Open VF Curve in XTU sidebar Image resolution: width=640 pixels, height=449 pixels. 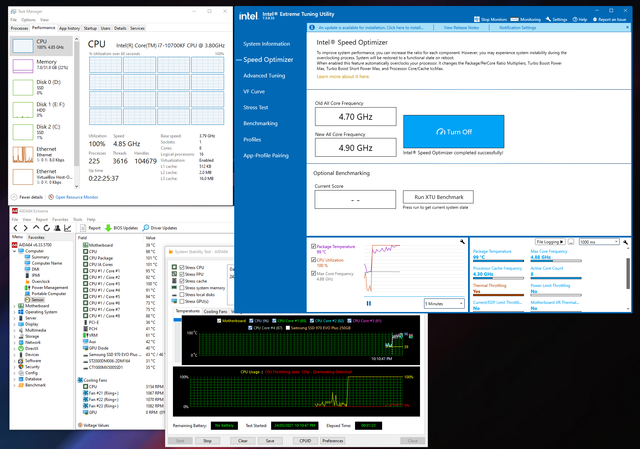[254, 91]
